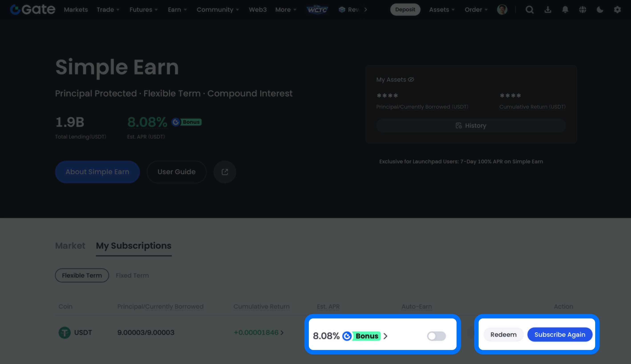Switch theme with the moon icon
This screenshot has height=364, width=631.
(x=600, y=10)
